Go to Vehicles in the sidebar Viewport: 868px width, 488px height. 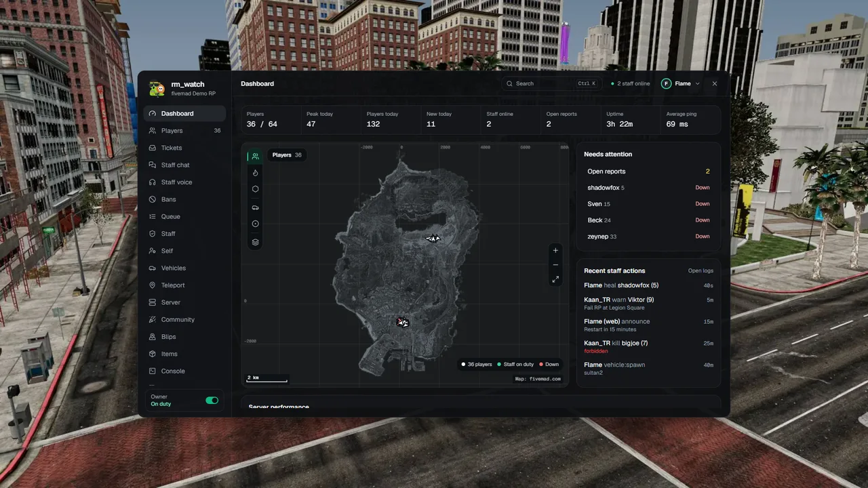[x=185, y=268]
